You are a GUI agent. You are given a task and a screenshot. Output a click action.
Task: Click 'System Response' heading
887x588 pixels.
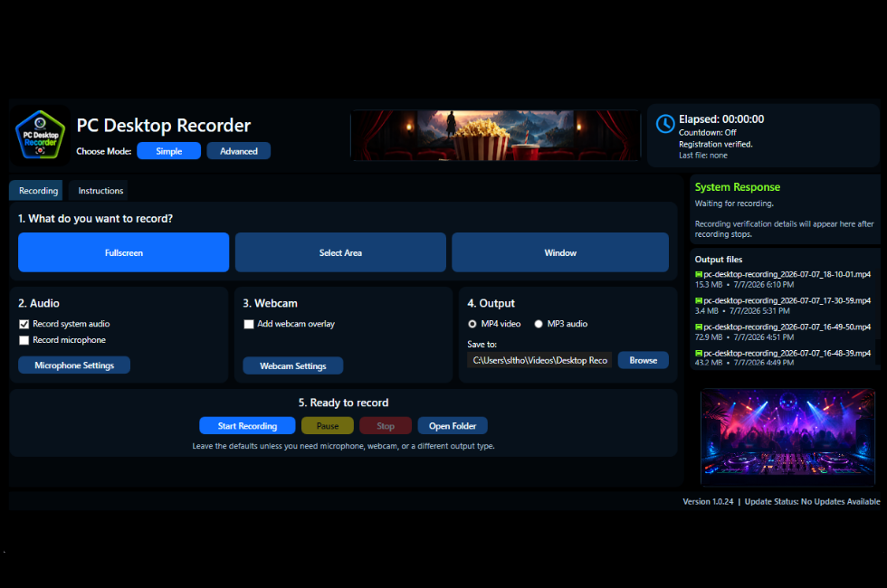coord(737,187)
